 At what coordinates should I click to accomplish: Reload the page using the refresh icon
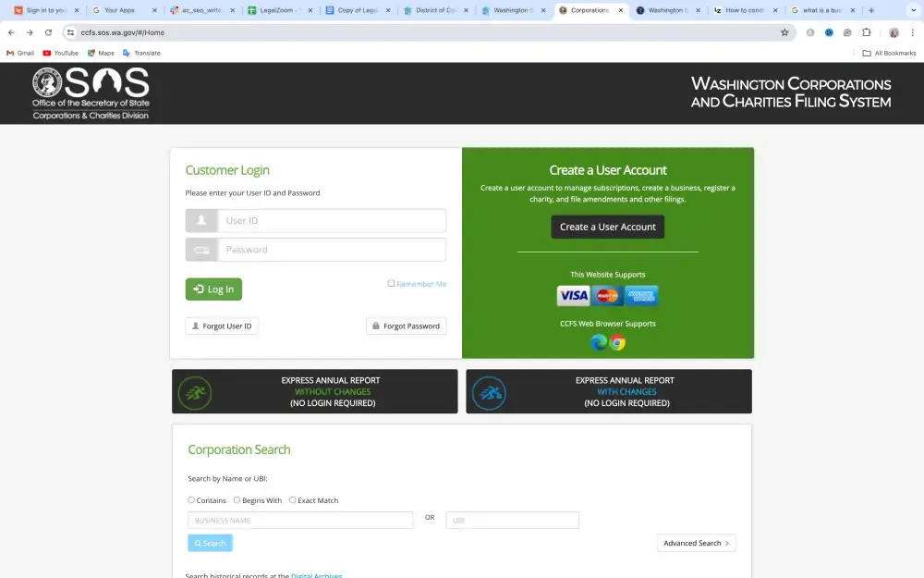[48, 32]
